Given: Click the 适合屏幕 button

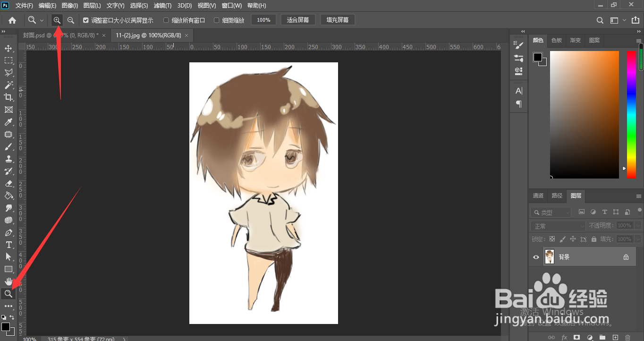Looking at the screenshot, I should click(x=298, y=20).
